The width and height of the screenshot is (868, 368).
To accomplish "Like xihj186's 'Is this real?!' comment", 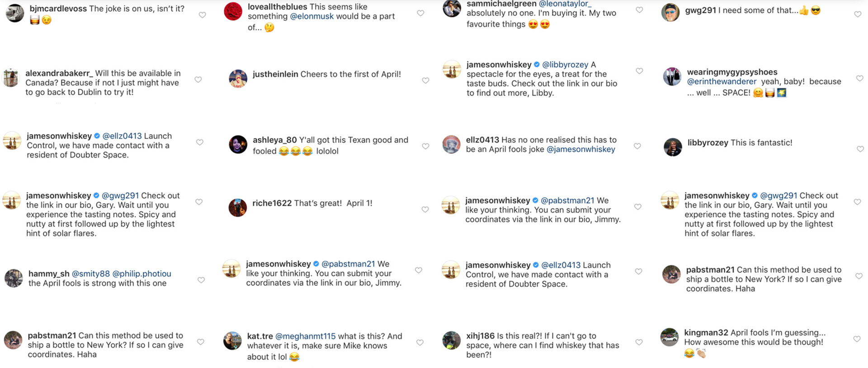I will click(639, 342).
